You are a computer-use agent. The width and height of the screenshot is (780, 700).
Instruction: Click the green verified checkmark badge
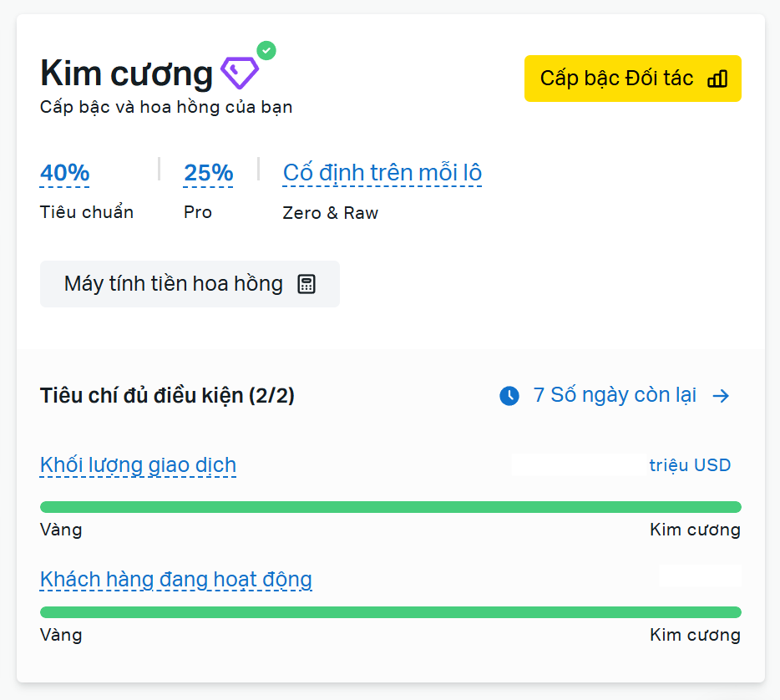point(266,51)
